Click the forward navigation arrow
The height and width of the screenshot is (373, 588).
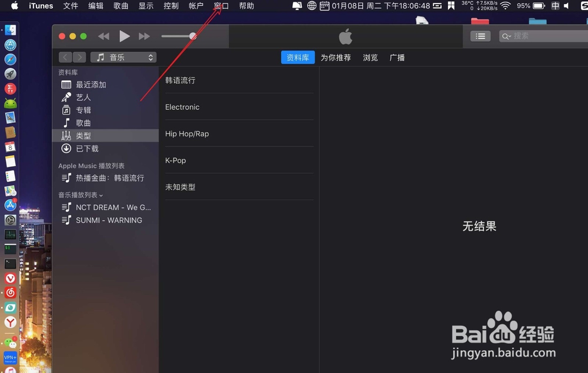coord(79,58)
